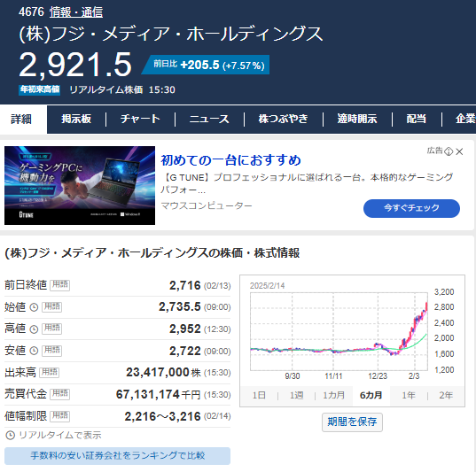
Task: Open 用語 glossary for 出来高
Action: click(x=49, y=373)
